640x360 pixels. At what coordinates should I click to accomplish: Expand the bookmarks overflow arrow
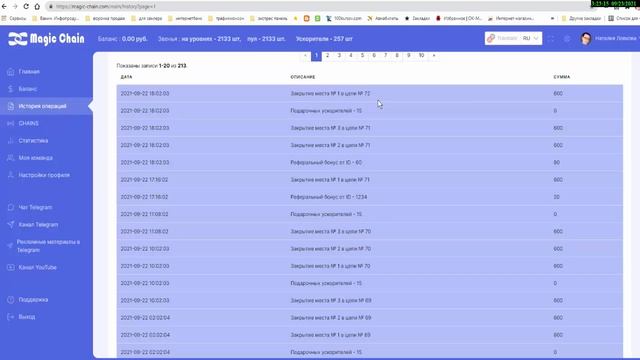click(x=552, y=18)
